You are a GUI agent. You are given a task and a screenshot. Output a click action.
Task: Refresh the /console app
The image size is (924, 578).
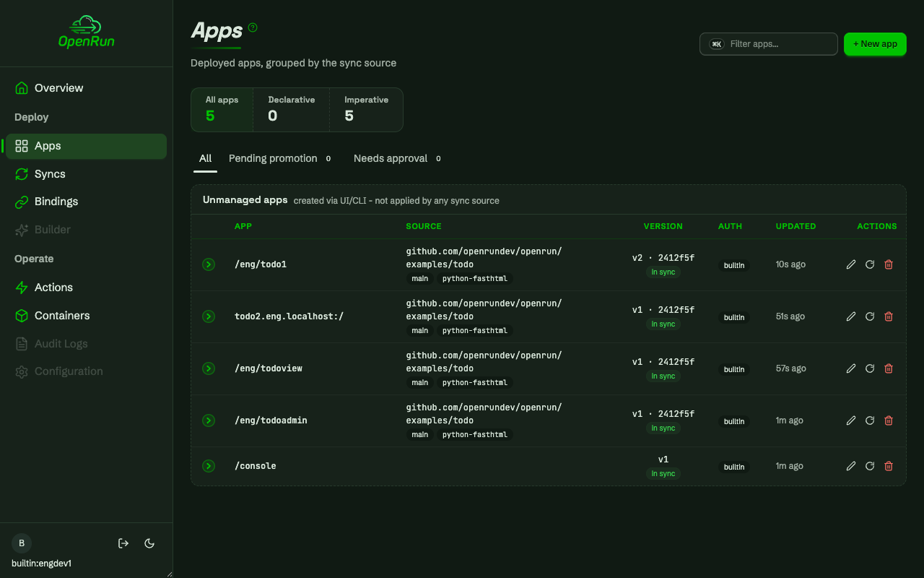click(870, 466)
